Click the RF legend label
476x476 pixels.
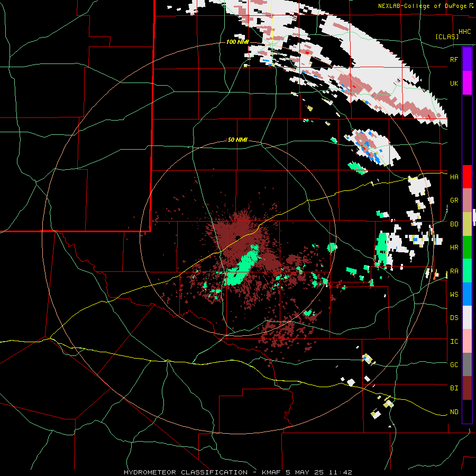tap(454, 59)
